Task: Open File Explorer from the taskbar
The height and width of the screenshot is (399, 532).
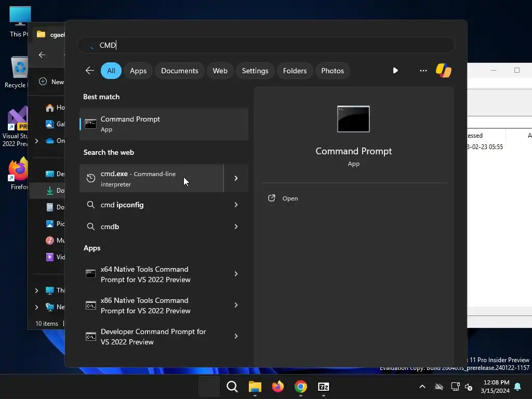Action: pos(255,387)
